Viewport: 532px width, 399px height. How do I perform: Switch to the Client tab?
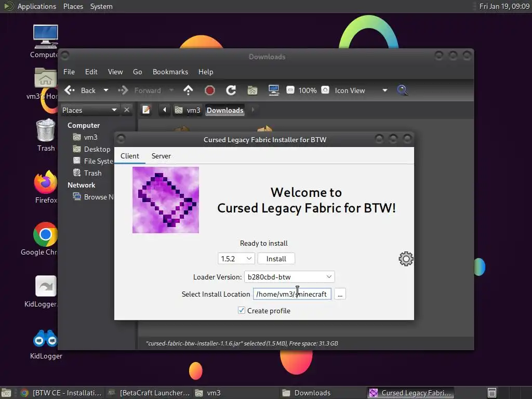pyautogui.click(x=129, y=156)
